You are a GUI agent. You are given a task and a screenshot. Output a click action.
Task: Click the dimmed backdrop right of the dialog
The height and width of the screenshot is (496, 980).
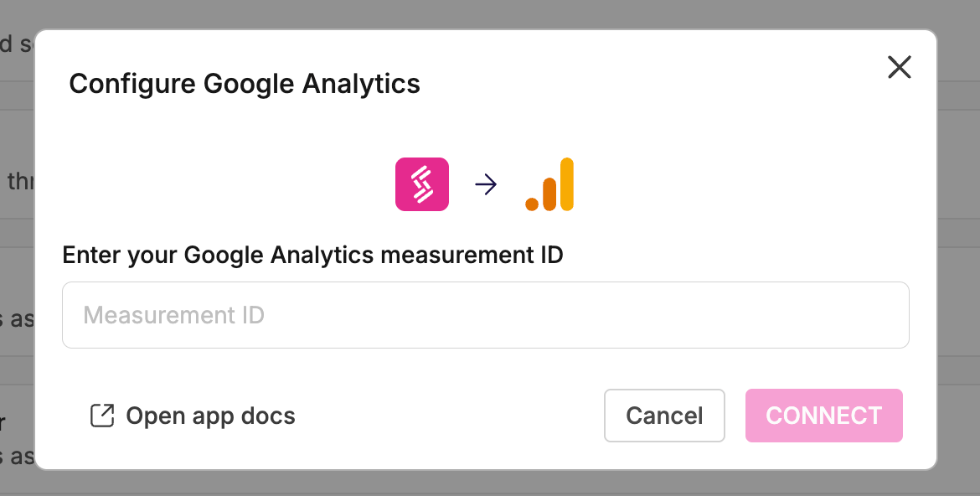(959, 251)
